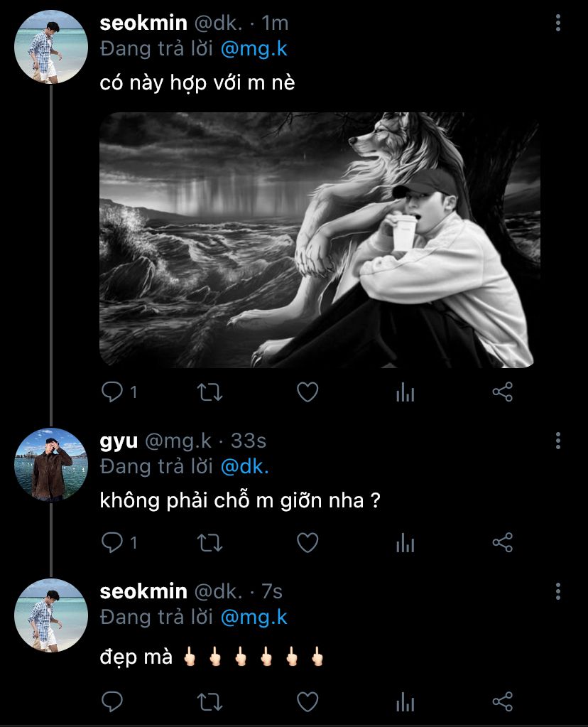Viewport: 588px width, 727px height.
Task: Retweet gyu's reply tweet
Action: click(209, 544)
